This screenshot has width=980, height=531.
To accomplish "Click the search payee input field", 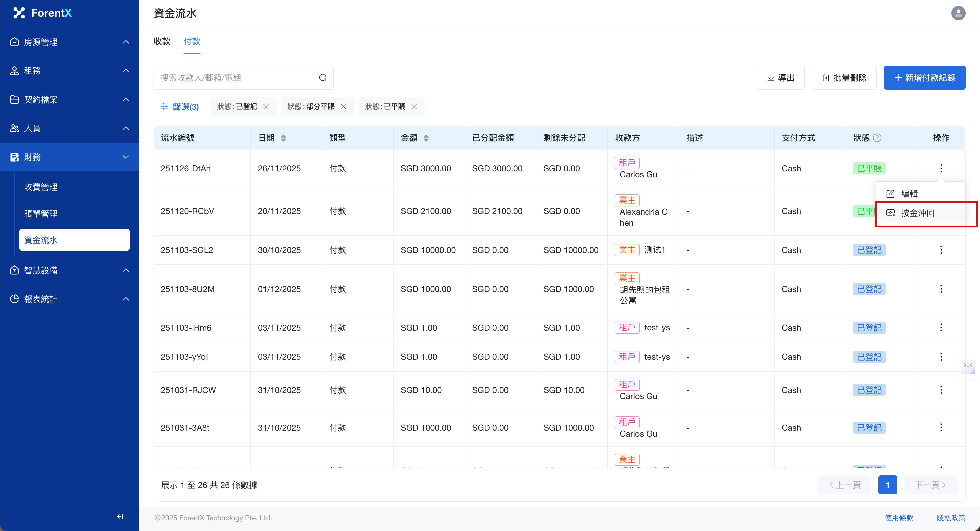I will (236, 78).
